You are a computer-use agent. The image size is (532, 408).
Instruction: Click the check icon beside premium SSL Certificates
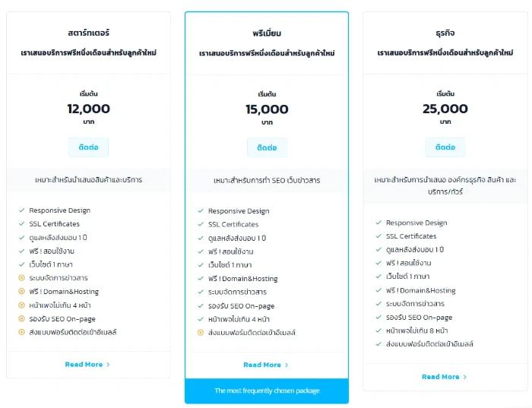click(x=201, y=224)
